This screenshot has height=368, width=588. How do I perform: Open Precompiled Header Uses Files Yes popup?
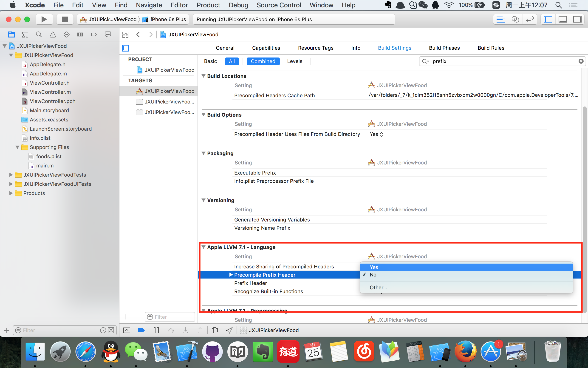(376, 134)
